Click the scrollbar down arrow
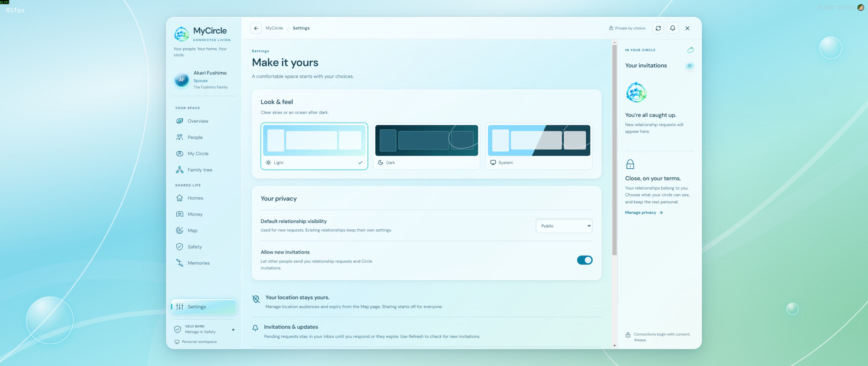The height and width of the screenshot is (366, 868). pyautogui.click(x=615, y=346)
